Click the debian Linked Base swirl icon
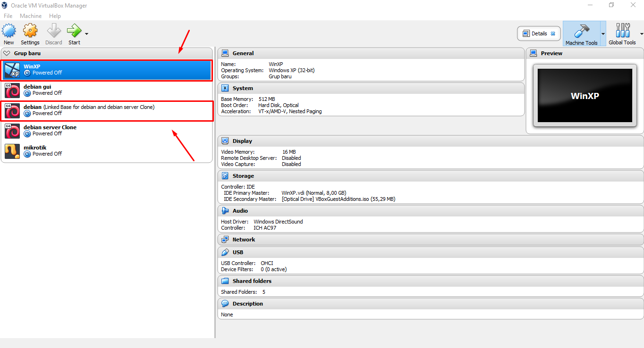 pos(12,111)
